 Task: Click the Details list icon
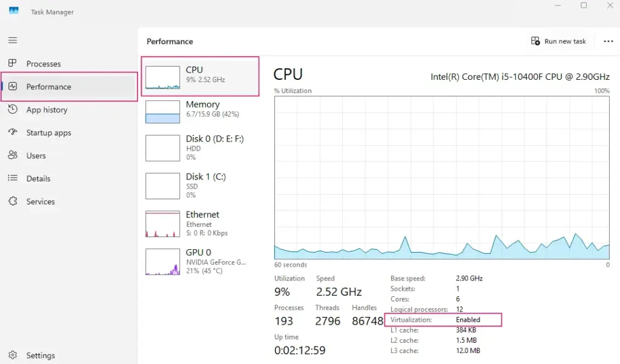coord(13,178)
